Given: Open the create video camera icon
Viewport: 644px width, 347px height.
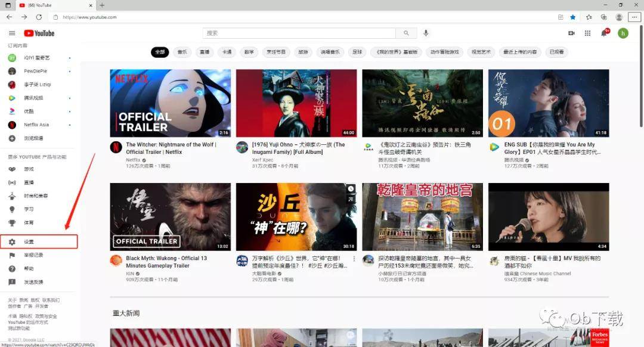Looking at the screenshot, I should [571, 33].
